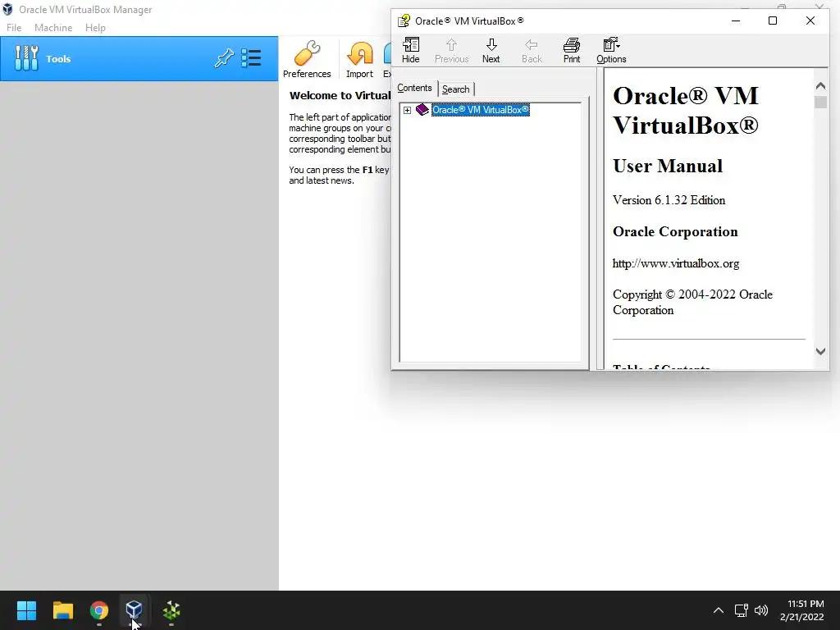The width and height of the screenshot is (840, 630).
Task: Click the pin icon next to Tools
Action: click(224, 58)
